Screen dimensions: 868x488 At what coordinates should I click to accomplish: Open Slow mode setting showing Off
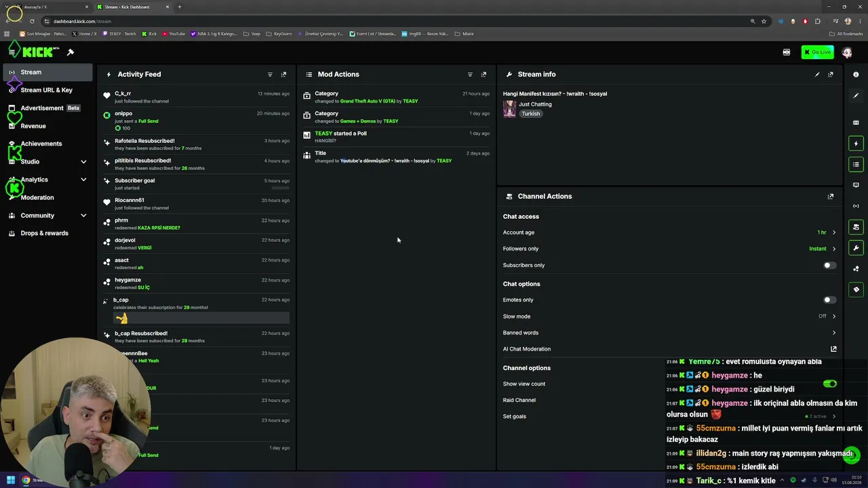tap(669, 317)
